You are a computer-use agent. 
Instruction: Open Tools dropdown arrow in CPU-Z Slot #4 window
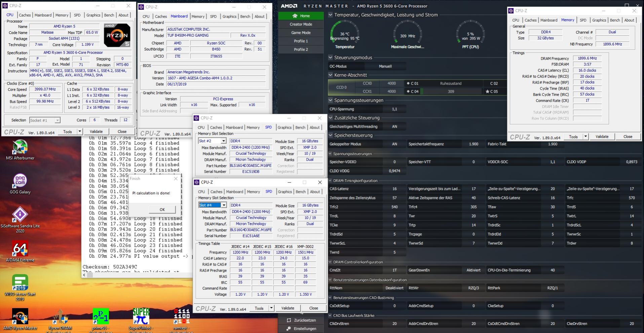pos(271,308)
